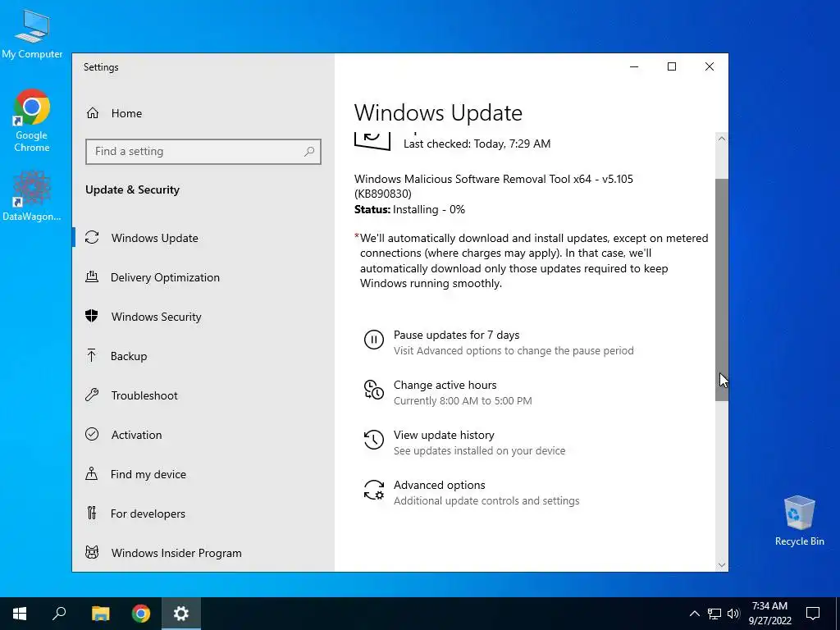Click the Update & Security heading

pyautogui.click(x=132, y=189)
